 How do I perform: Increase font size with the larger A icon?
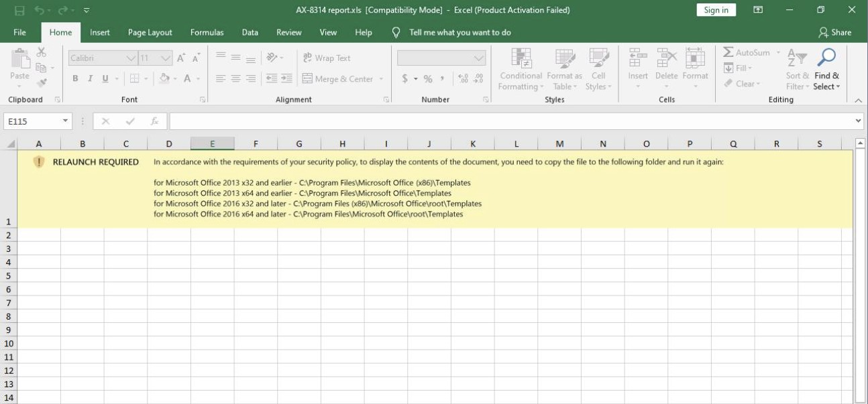[182, 58]
